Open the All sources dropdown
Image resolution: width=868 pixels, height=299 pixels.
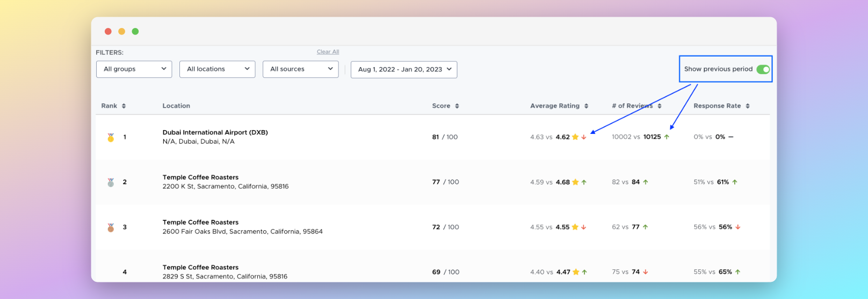tap(301, 69)
